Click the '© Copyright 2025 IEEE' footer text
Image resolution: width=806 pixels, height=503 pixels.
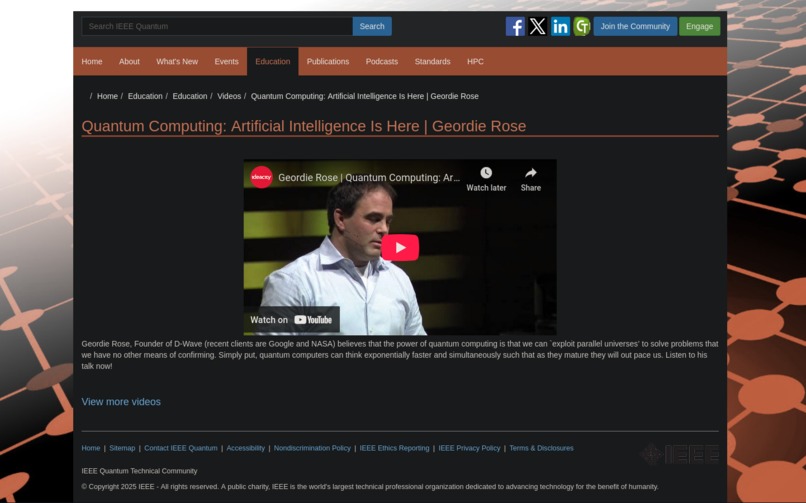click(118, 487)
